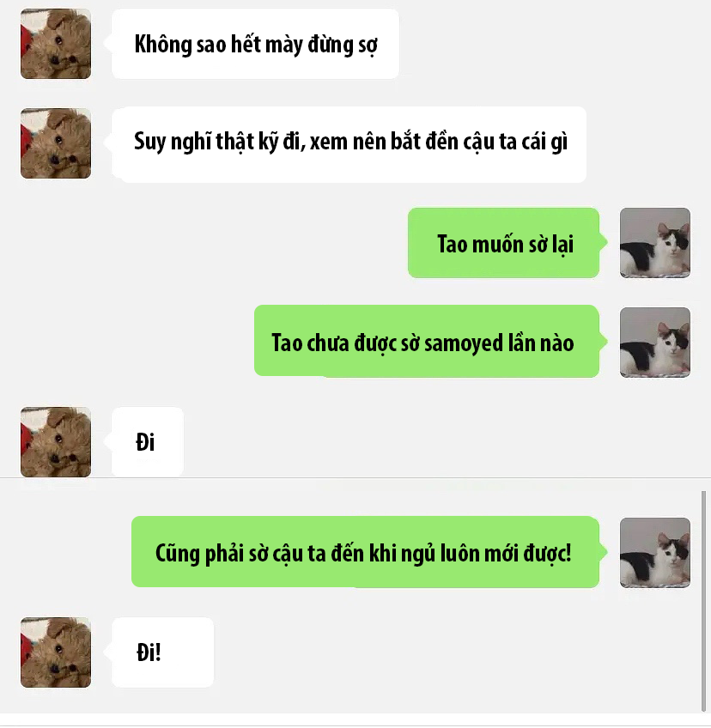
Task: Select the "Suy nghĩ thật kỹ đi" message bubble
Action: click(x=349, y=144)
